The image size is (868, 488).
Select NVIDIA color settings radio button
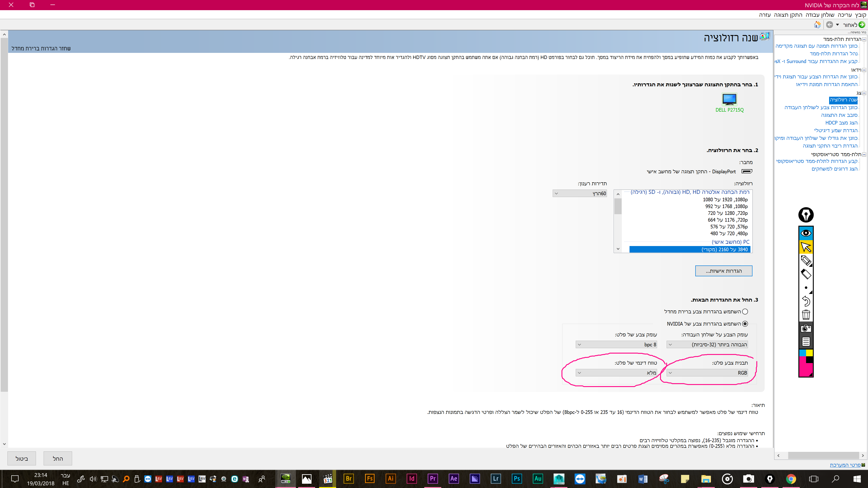pyautogui.click(x=745, y=324)
